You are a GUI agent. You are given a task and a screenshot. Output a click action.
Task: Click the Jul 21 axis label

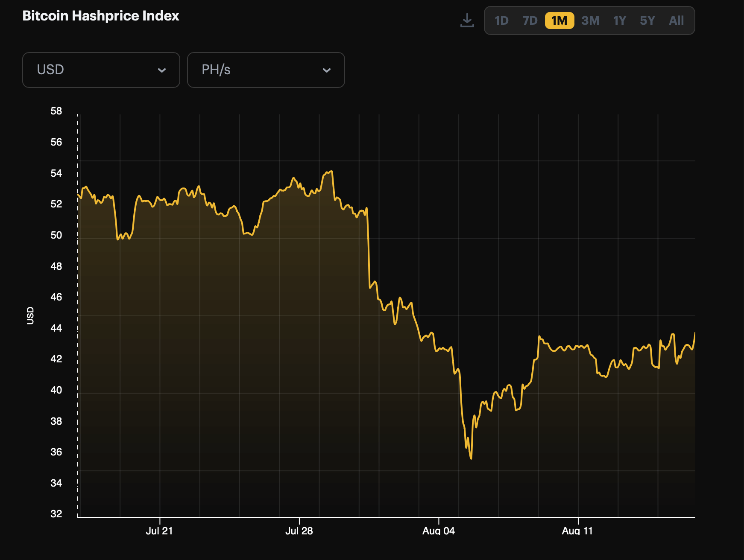coord(159,531)
